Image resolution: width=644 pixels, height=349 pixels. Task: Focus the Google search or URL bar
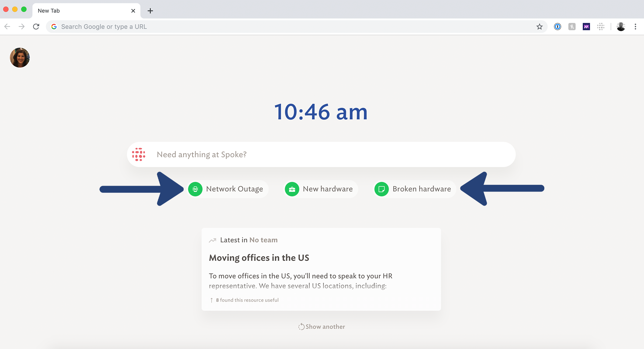click(297, 27)
